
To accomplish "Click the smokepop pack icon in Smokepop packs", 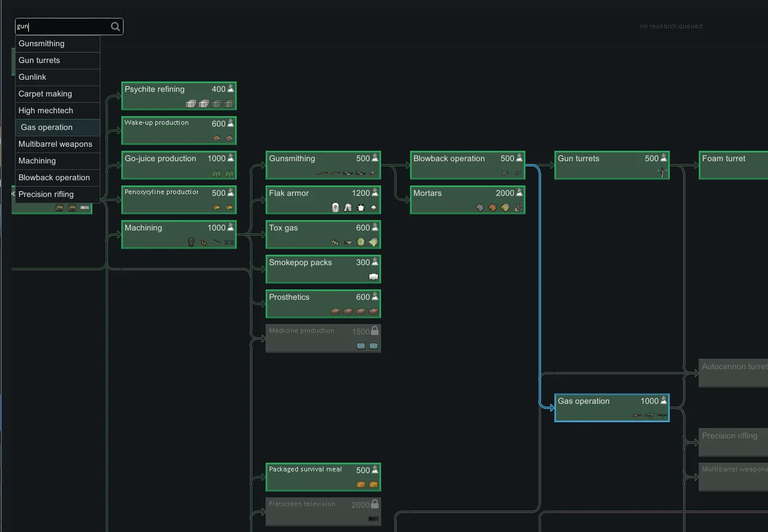I will click(x=374, y=277).
